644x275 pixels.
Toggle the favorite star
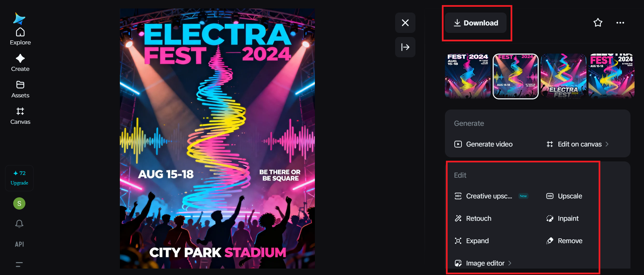(x=598, y=22)
